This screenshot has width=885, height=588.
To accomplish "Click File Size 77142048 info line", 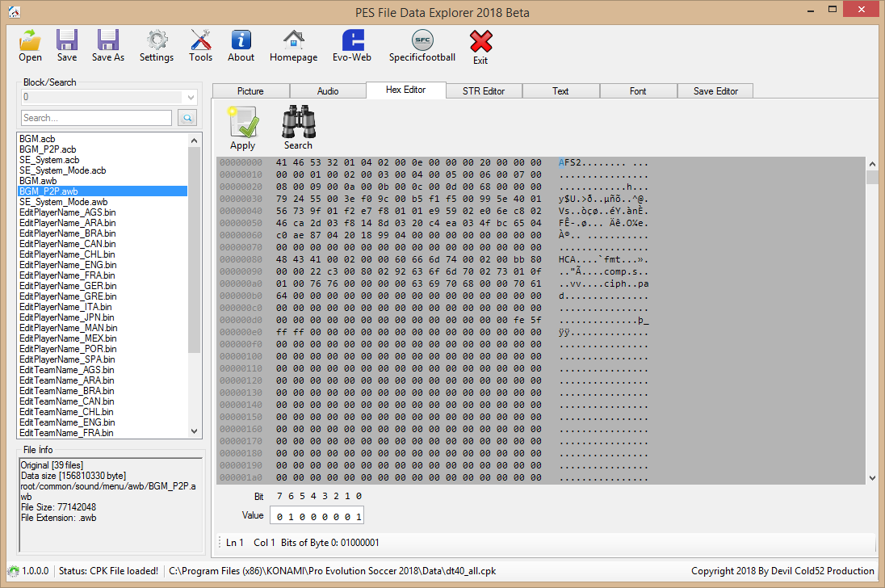I will pyautogui.click(x=58, y=507).
